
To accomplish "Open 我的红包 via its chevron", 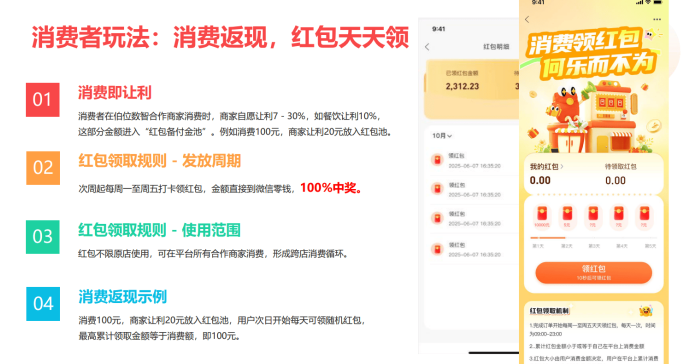I will pyautogui.click(x=562, y=166).
